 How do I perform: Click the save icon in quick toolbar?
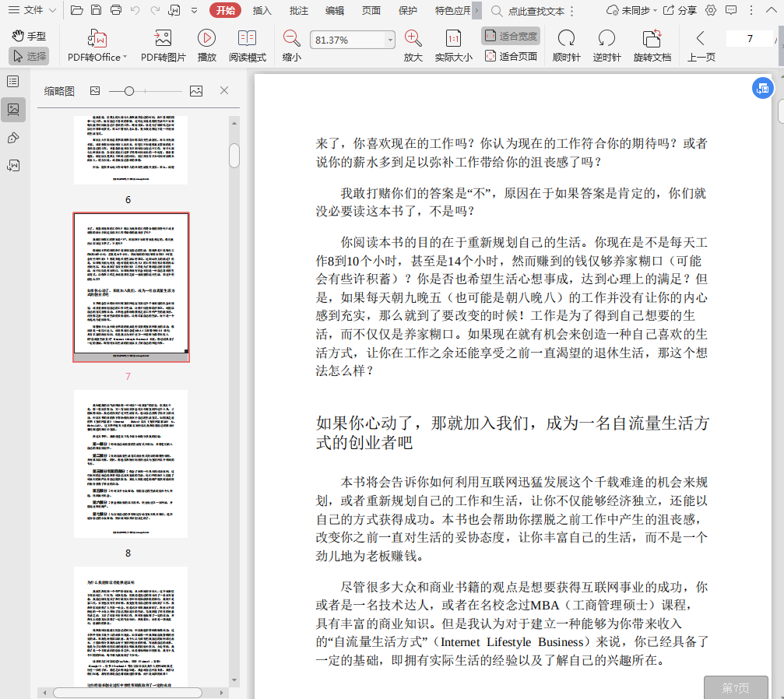click(96, 10)
